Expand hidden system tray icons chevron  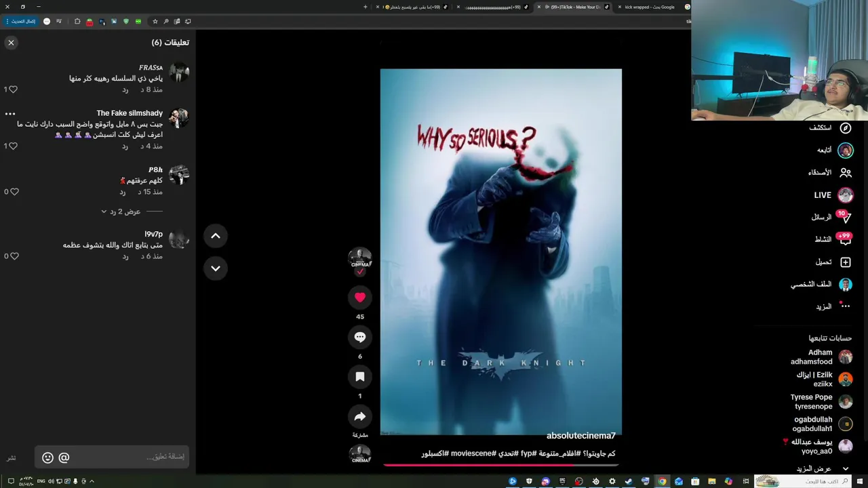pyautogui.click(x=92, y=481)
